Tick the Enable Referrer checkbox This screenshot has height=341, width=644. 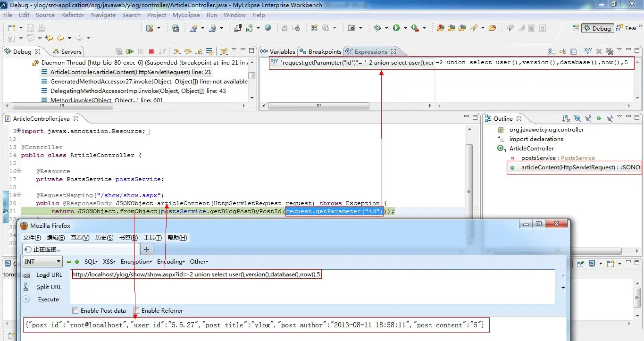tap(136, 310)
